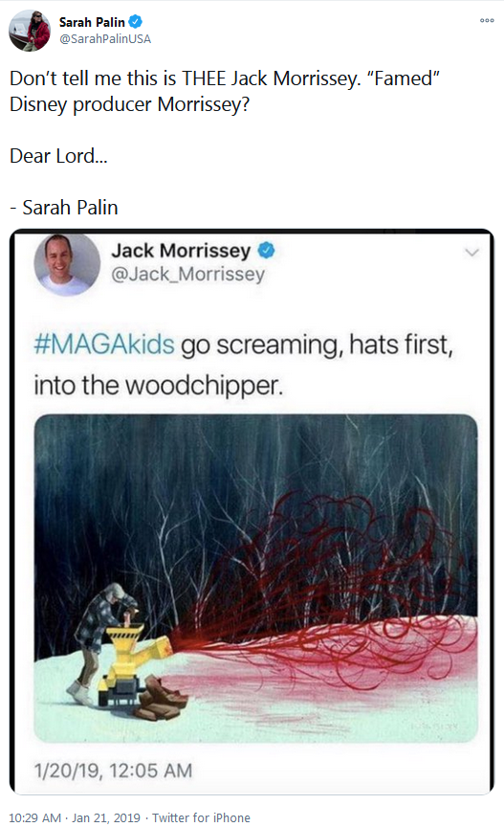Image resolution: width=504 pixels, height=827 pixels.
Task: Click the Jack Morrissey display name
Action: [181, 250]
